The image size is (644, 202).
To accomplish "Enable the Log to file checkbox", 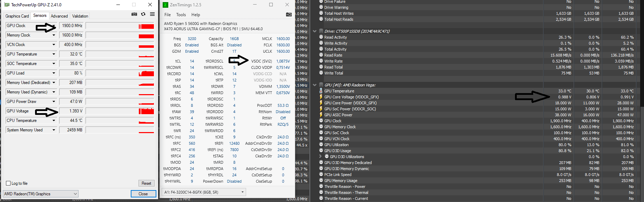I will [x=8, y=183].
